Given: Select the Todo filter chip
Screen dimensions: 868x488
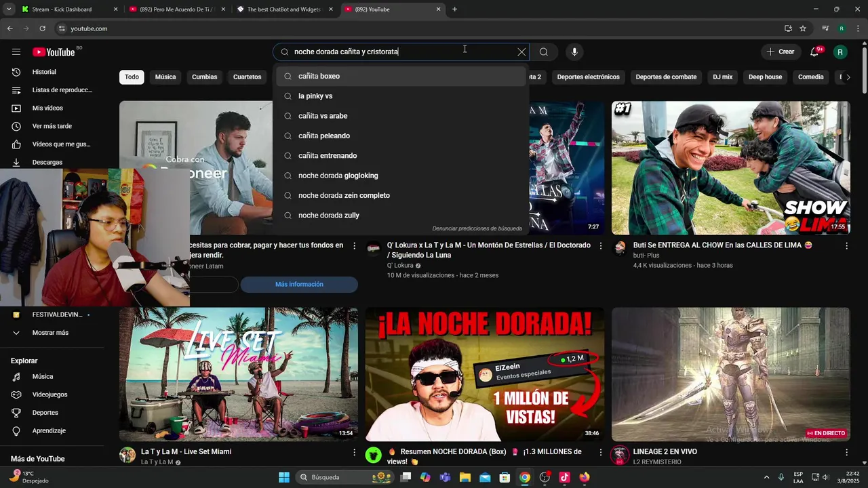Looking at the screenshot, I should coord(132,77).
